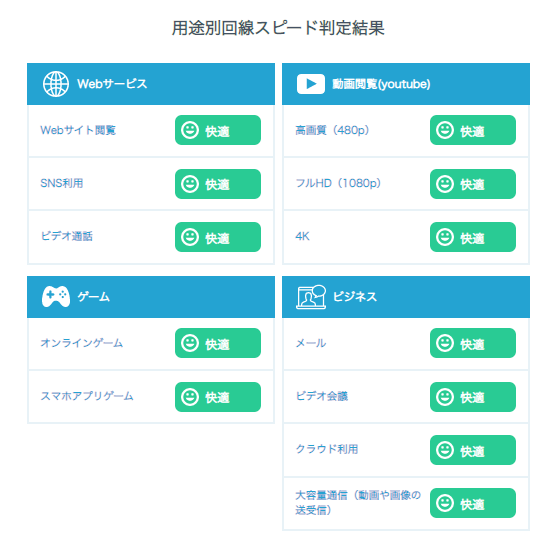Viewport: 548px width, 545px height.
Task: Click the 快適 badge for 高画質（480p）
Action: (x=473, y=130)
